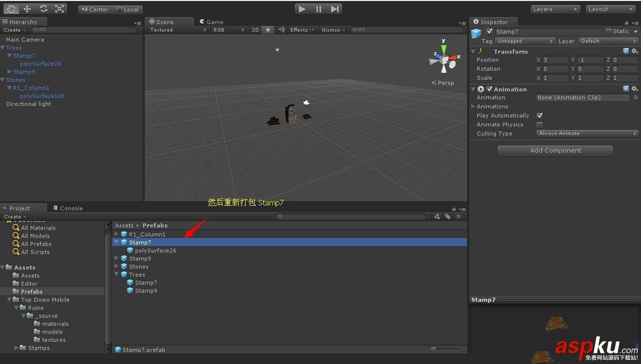This screenshot has height=364, width=641.
Task: Click the Animation Clip object picker circle
Action: pyautogui.click(x=635, y=97)
